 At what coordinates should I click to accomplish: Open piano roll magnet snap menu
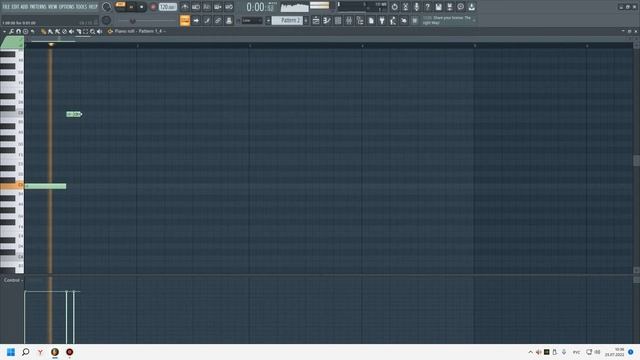tap(18, 31)
